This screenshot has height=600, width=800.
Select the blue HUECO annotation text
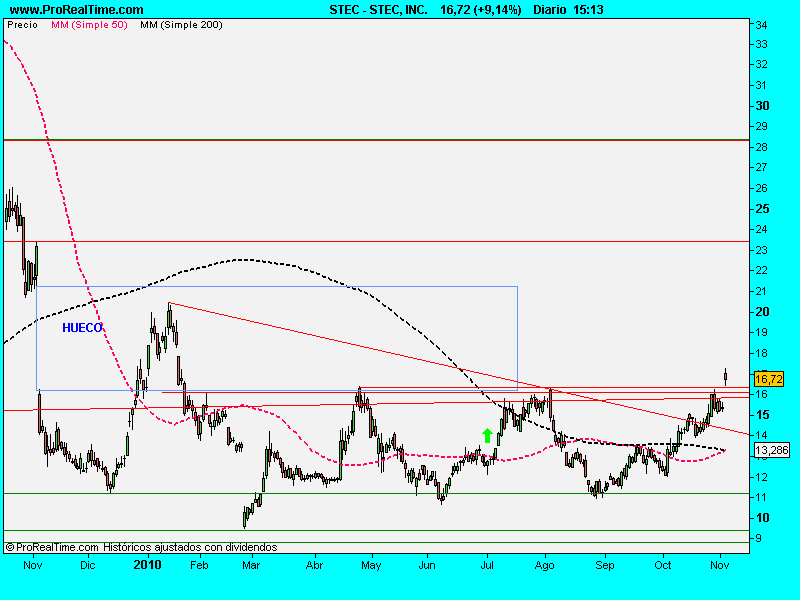(x=82, y=328)
